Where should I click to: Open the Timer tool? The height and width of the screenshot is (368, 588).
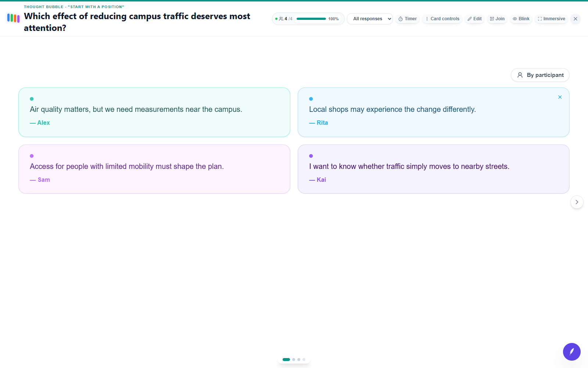tap(408, 19)
